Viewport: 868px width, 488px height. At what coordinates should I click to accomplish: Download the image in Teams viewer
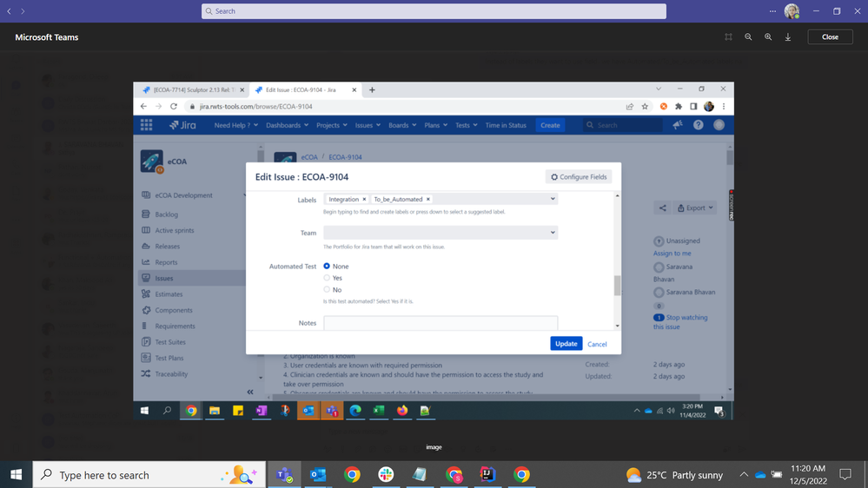point(788,37)
